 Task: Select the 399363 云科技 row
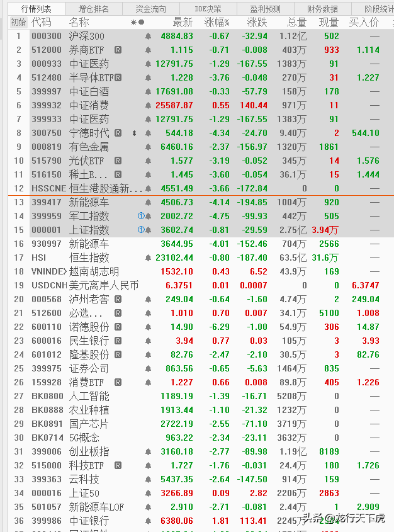(201, 479)
